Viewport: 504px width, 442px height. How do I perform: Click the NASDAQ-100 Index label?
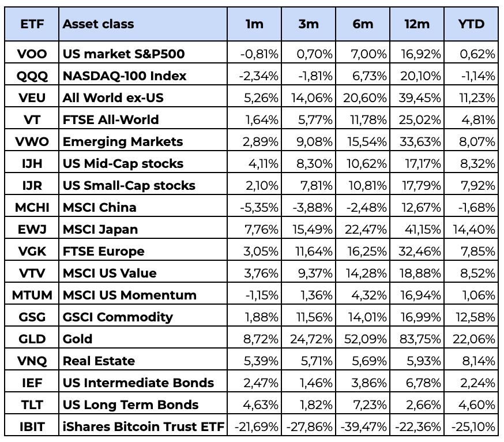point(125,76)
